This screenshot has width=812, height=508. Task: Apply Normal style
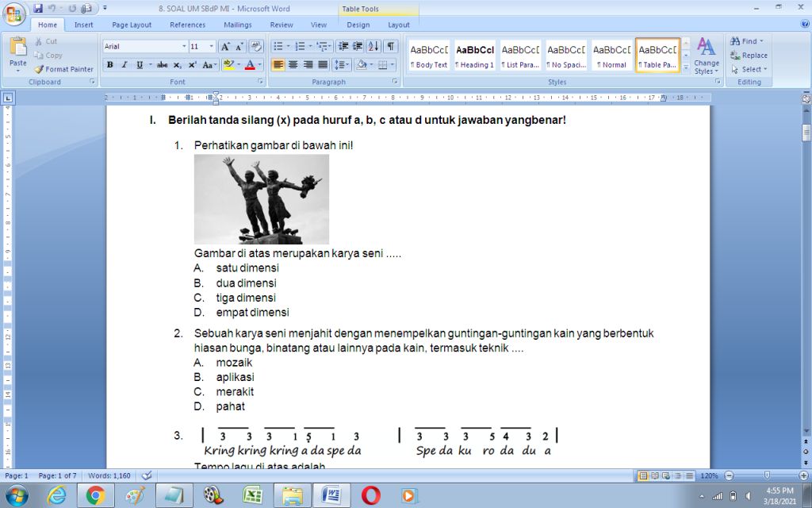[x=611, y=56]
